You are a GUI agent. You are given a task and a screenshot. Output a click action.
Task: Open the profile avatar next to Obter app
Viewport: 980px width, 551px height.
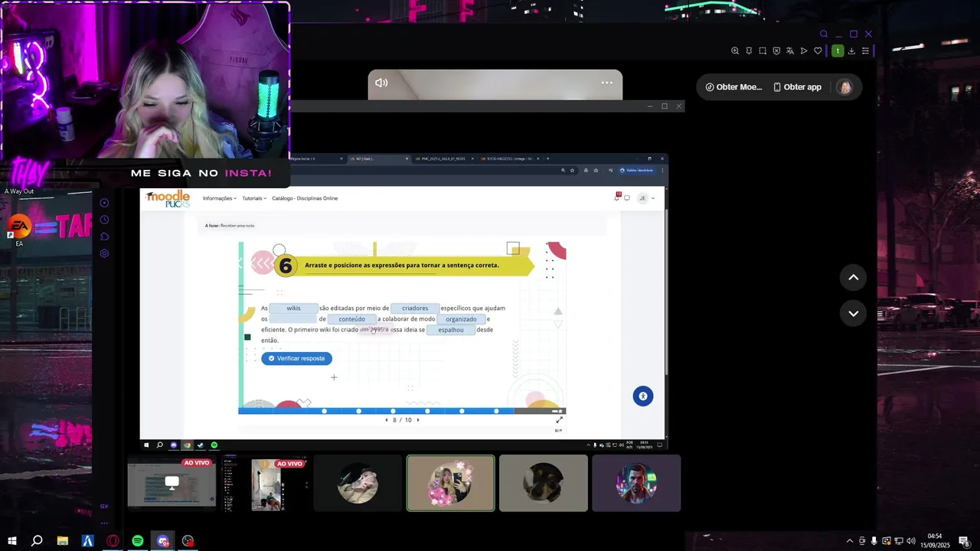pos(845,87)
